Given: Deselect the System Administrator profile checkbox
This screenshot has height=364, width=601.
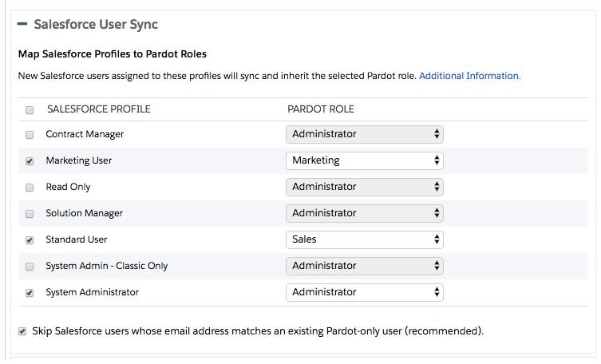Looking at the screenshot, I should coord(30,292).
